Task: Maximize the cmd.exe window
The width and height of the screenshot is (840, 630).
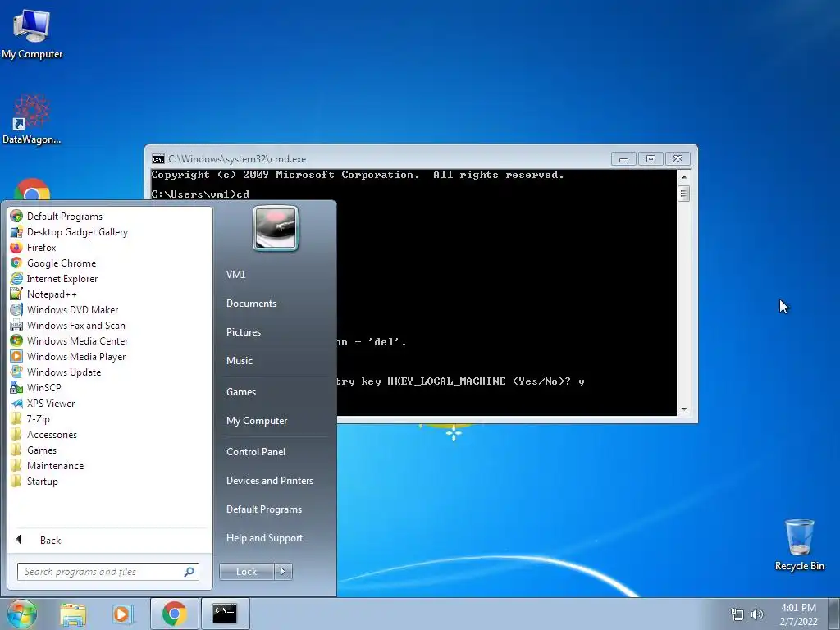Action: click(651, 159)
